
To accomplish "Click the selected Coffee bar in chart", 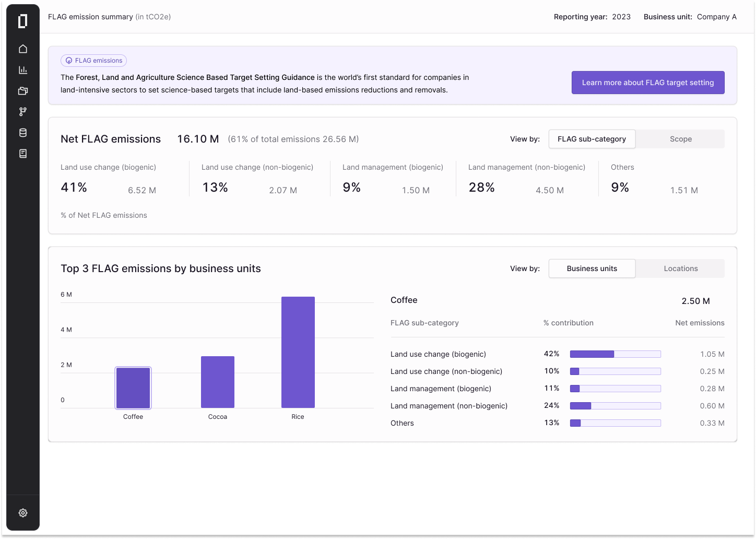I will 133,388.
